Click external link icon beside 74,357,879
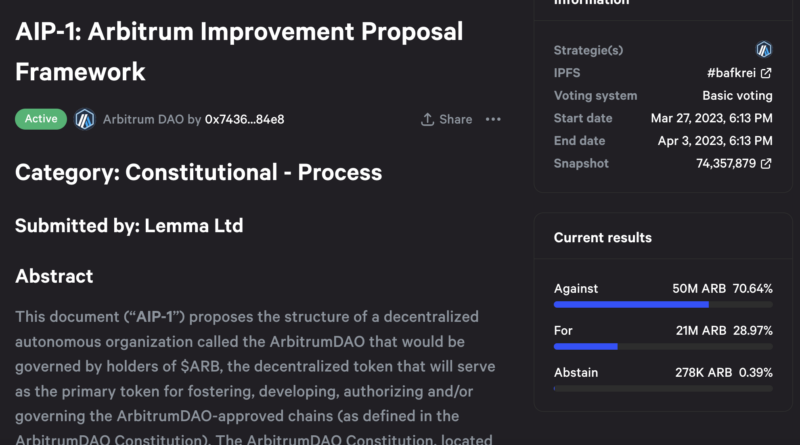Image resolution: width=800 pixels, height=445 pixels. pyautogui.click(x=766, y=163)
